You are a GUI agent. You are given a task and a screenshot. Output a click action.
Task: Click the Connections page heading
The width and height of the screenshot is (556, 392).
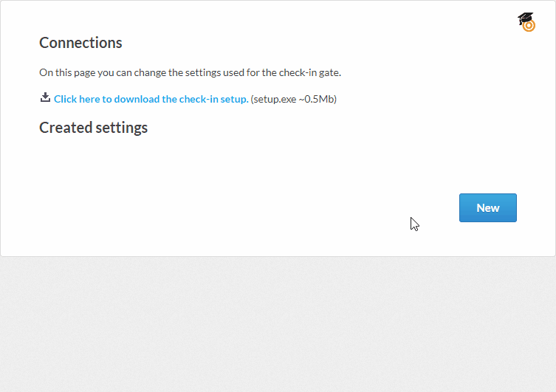(x=80, y=43)
